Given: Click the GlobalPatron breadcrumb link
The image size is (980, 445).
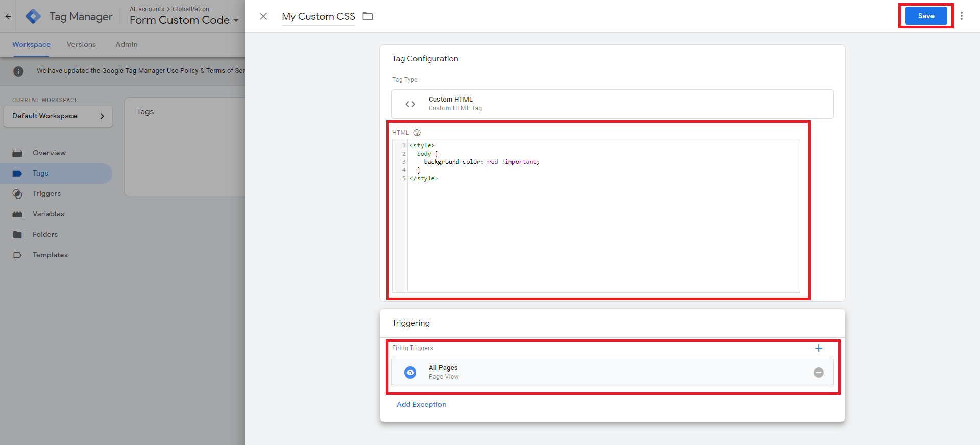Looking at the screenshot, I should [191, 9].
